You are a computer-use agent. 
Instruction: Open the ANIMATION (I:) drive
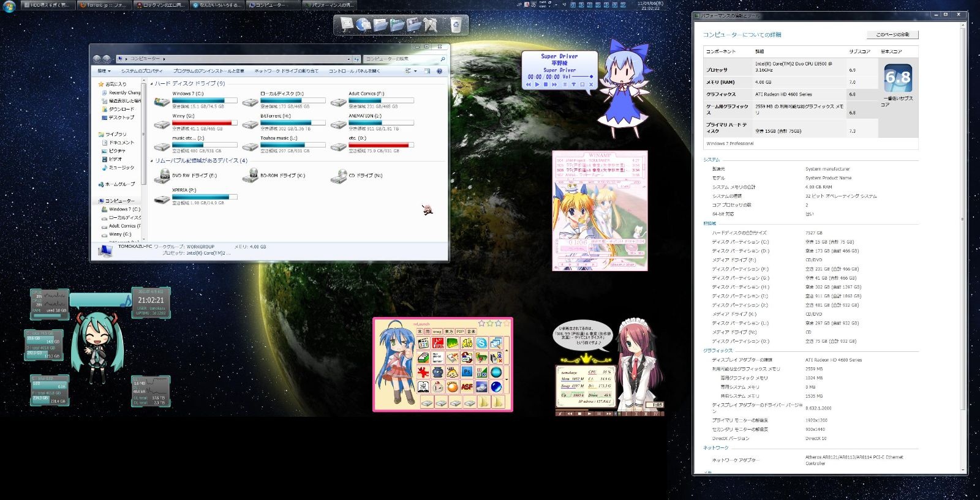372,122
